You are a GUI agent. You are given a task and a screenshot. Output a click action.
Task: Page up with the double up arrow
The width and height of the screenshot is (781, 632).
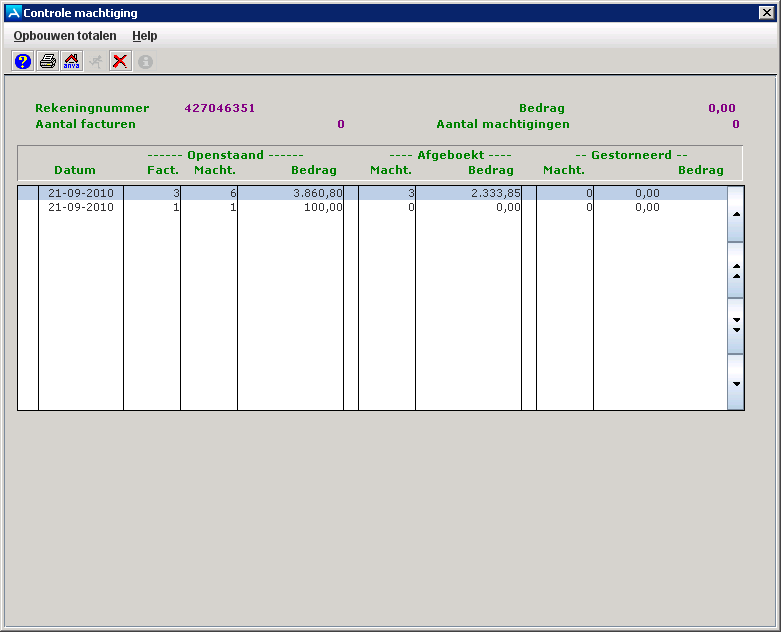pyautogui.click(x=736, y=270)
